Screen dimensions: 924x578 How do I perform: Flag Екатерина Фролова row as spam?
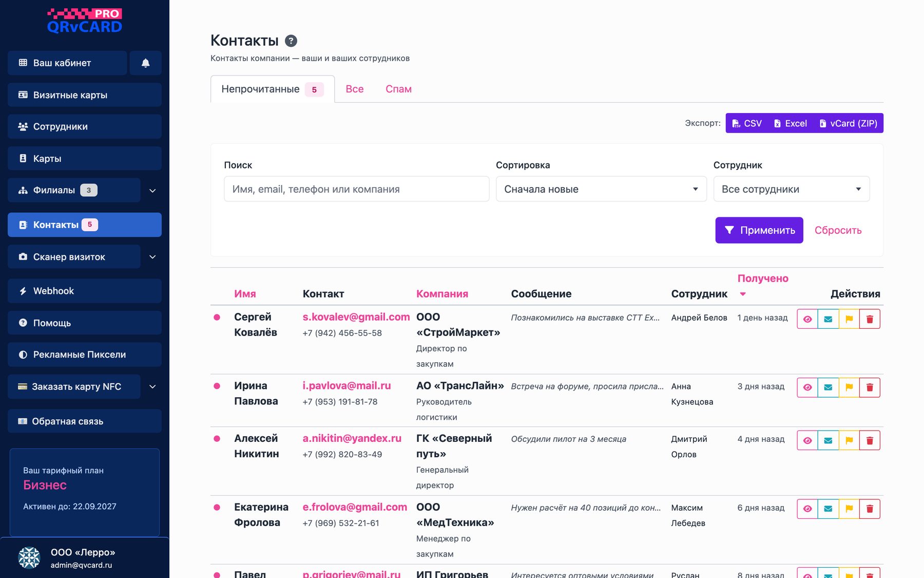[849, 509]
